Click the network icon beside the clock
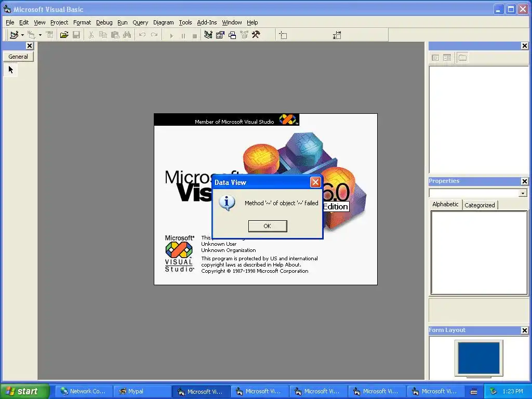Image resolution: width=532 pixels, height=399 pixels. pos(493,392)
